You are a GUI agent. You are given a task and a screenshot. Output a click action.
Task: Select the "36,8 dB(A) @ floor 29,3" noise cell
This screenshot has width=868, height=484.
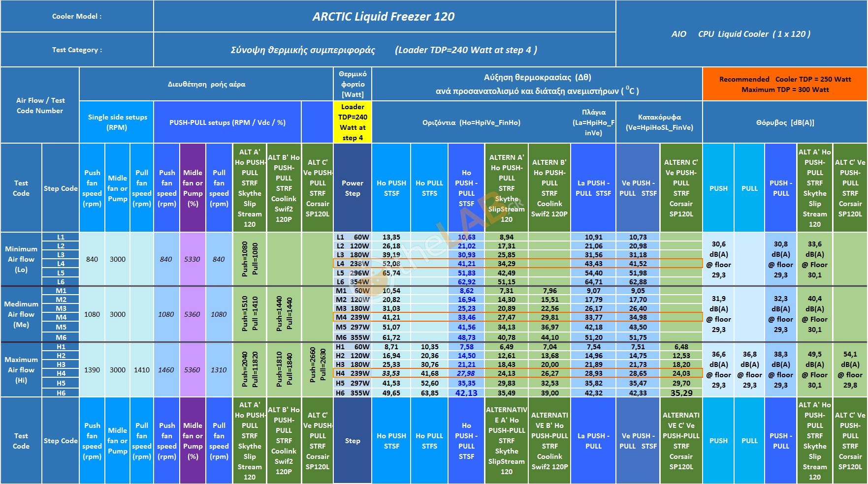click(749, 370)
